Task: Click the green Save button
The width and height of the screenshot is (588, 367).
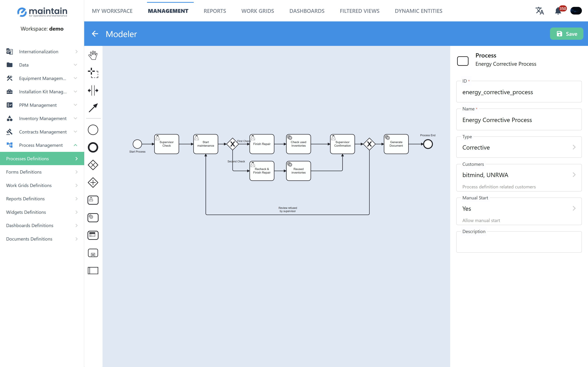Action: (566, 34)
